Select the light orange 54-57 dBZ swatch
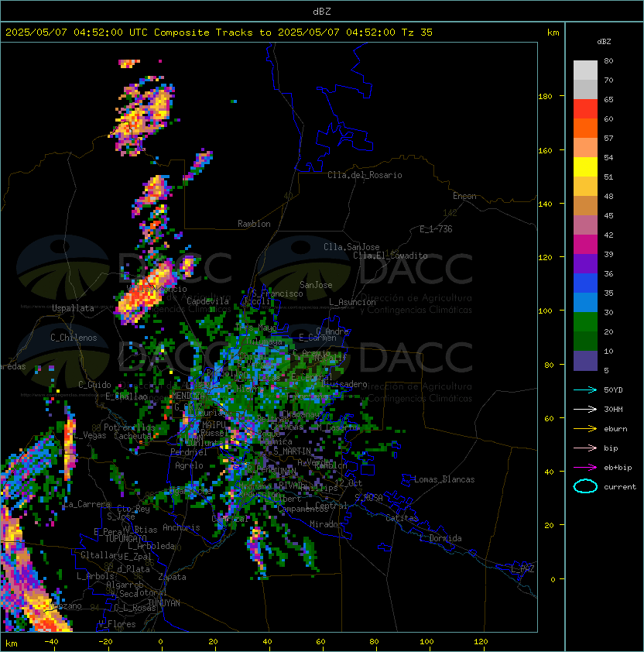The width and height of the screenshot is (644, 652). coord(585,148)
